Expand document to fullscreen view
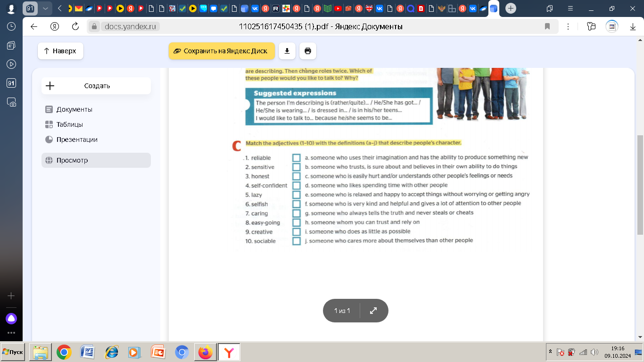 pyautogui.click(x=373, y=311)
